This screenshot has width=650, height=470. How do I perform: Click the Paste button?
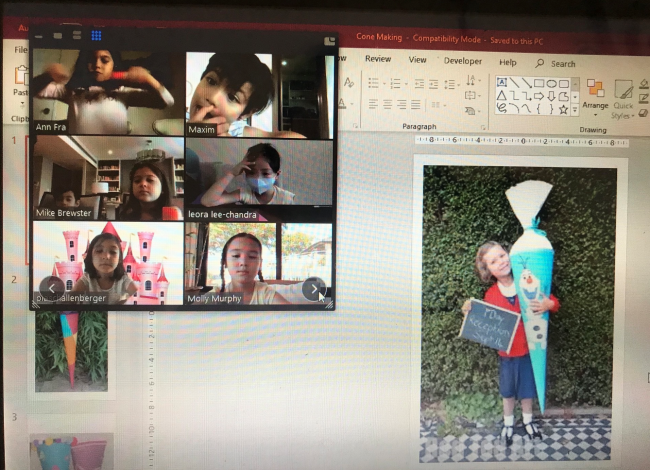click(21, 80)
